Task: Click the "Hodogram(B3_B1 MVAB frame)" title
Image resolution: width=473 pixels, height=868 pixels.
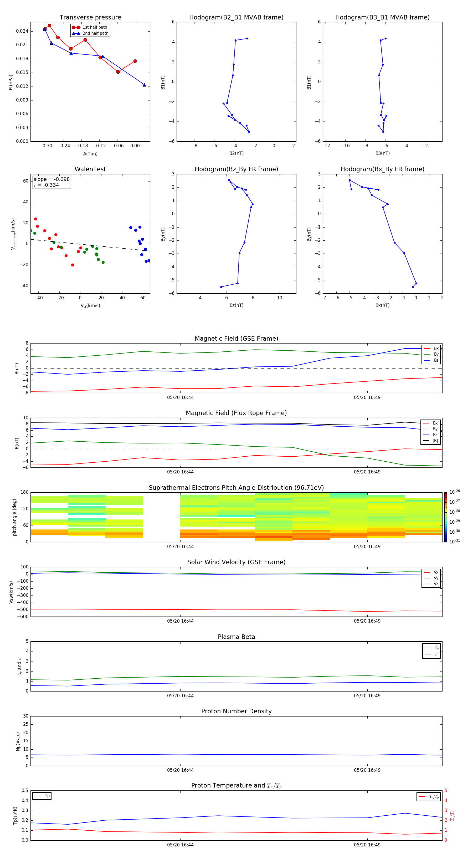Action: (x=382, y=18)
